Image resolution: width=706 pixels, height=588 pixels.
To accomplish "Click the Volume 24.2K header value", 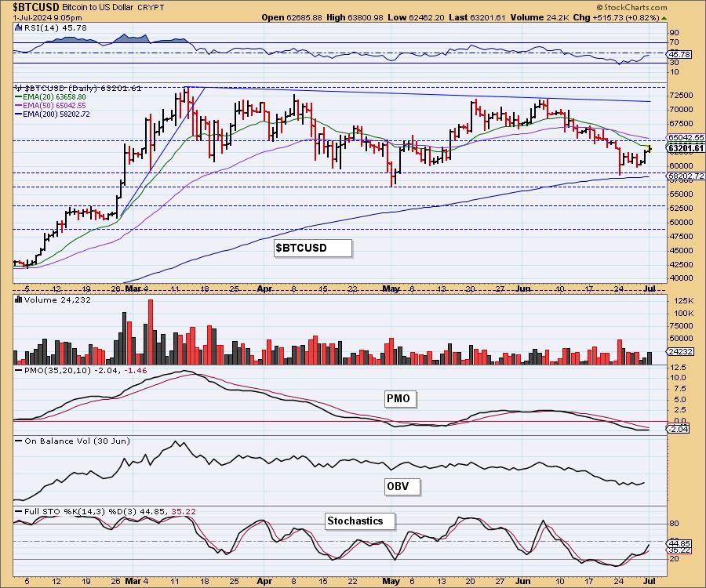I will tap(540, 17).
